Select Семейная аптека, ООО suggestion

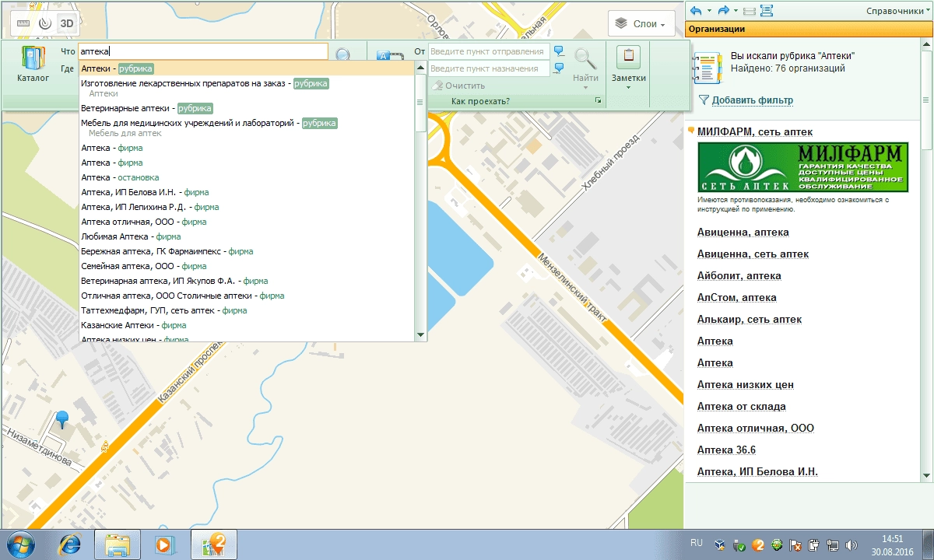coord(248,266)
